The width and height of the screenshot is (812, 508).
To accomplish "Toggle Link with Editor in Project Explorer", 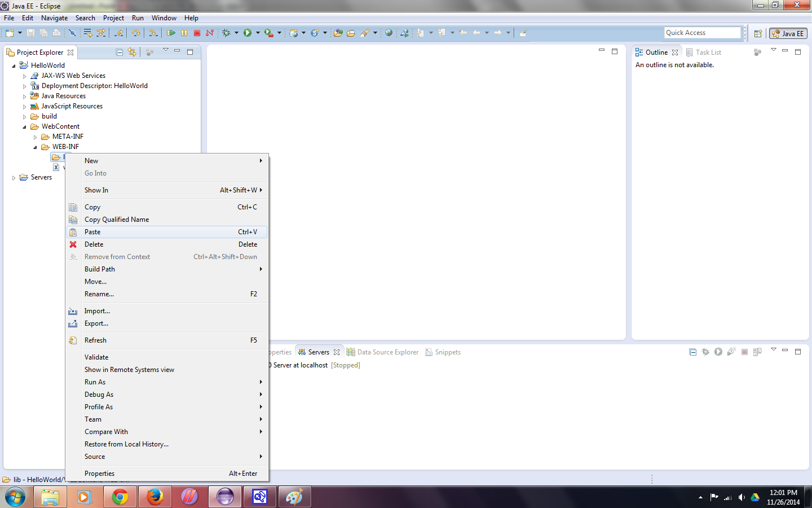I will [x=132, y=52].
